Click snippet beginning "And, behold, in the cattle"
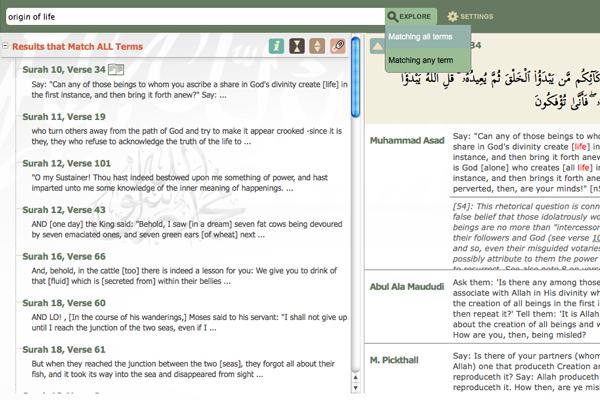This screenshot has height=400, width=600. (x=184, y=276)
